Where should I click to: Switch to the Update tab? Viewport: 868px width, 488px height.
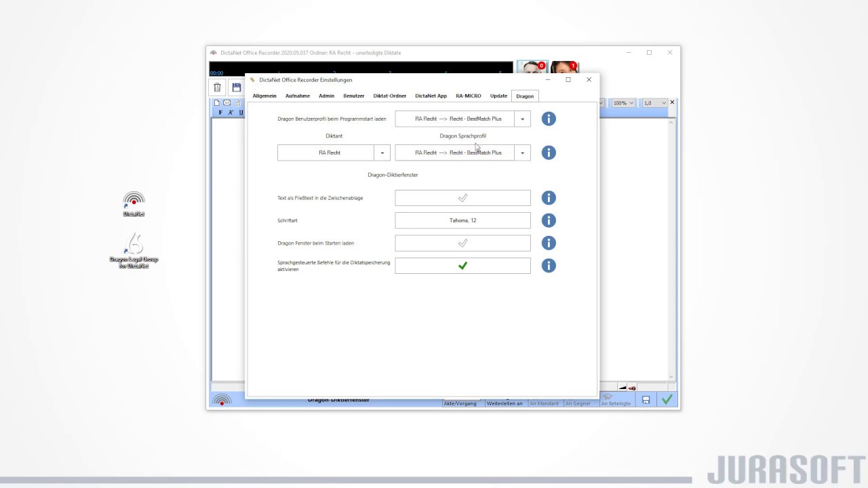pyautogui.click(x=498, y=96)
